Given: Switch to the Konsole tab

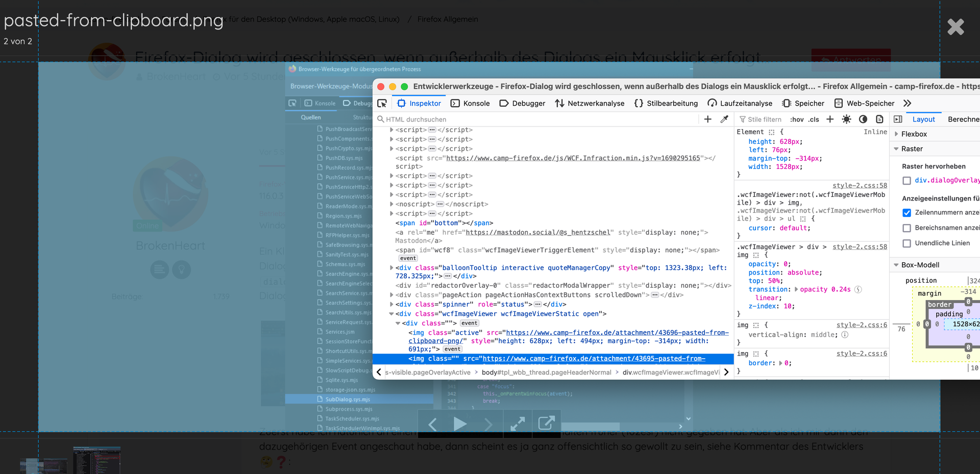Looking at the screenshot, I should tap(470, 104).
